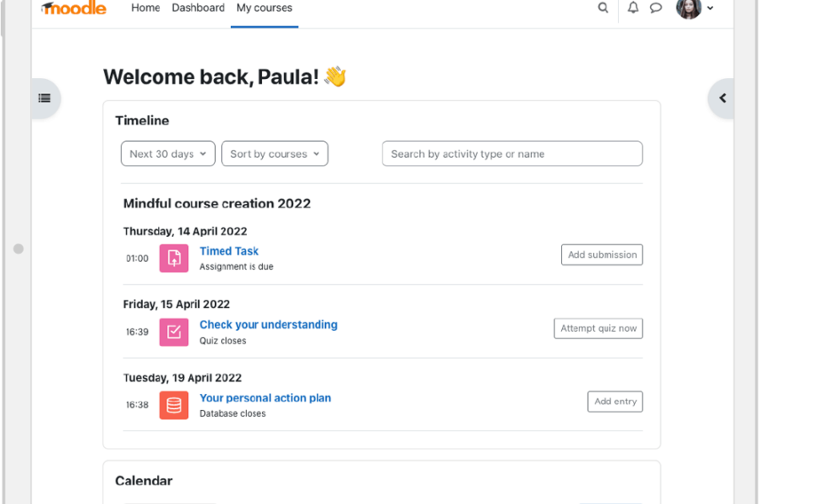Image resolution: width=840 pixels, height=504 pixels.
Task: Click the Moodle logo
Action: pos(73,8)
